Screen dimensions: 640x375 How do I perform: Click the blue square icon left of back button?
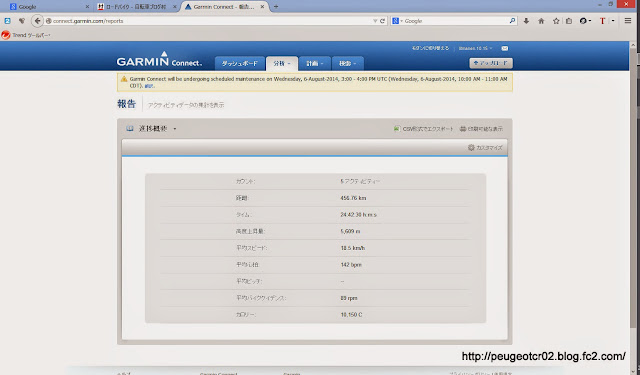(7, 21)
